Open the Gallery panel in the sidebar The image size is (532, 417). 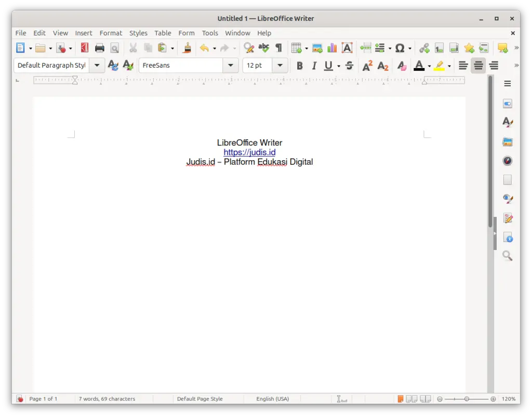[x=508, y=141]
